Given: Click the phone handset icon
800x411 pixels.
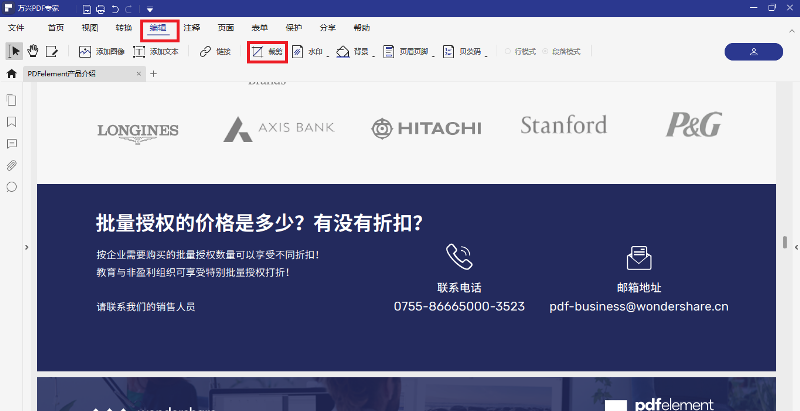Looking at the screenshot, I should point(459,256).
